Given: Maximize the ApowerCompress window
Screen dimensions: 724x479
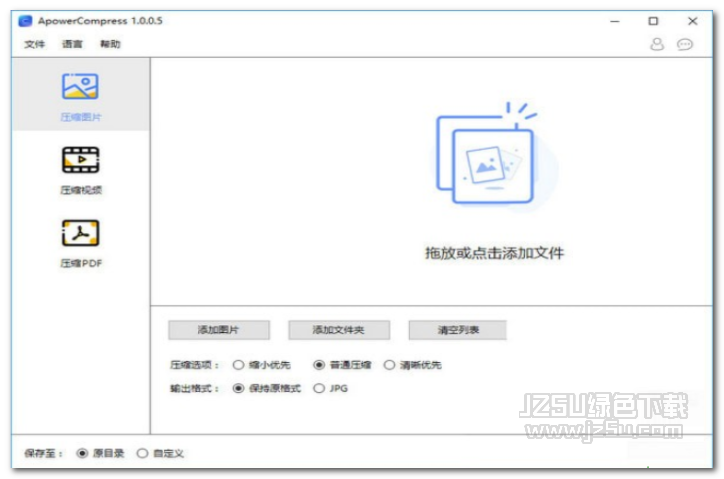Looking at the screenshot, I should coord(653,21).
